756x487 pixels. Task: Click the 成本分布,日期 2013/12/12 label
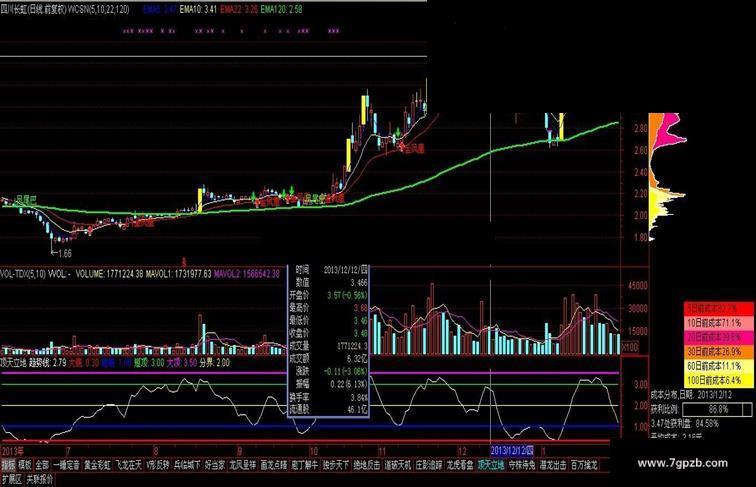[x=691, y=394]
